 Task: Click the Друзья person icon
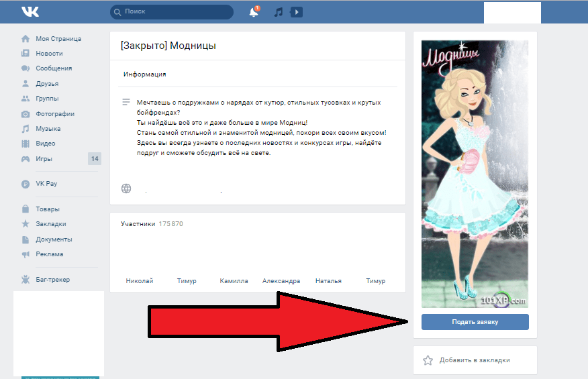coord(26,84)
